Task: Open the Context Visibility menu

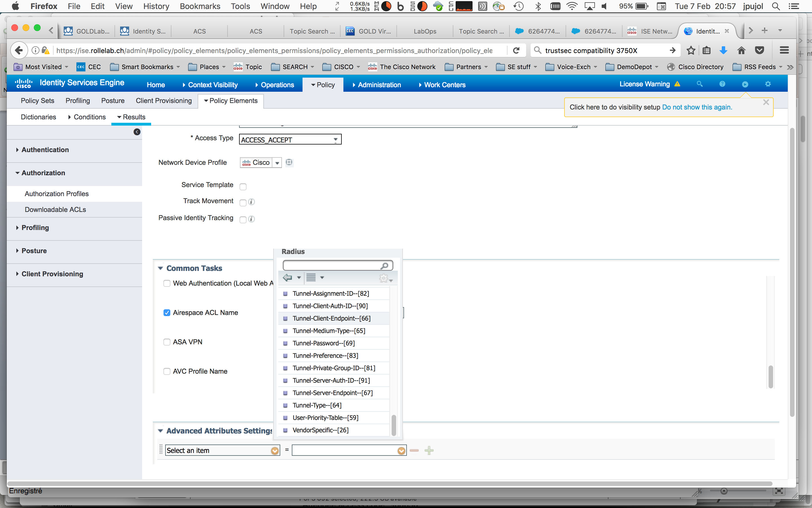Action: tap(210, 85)
